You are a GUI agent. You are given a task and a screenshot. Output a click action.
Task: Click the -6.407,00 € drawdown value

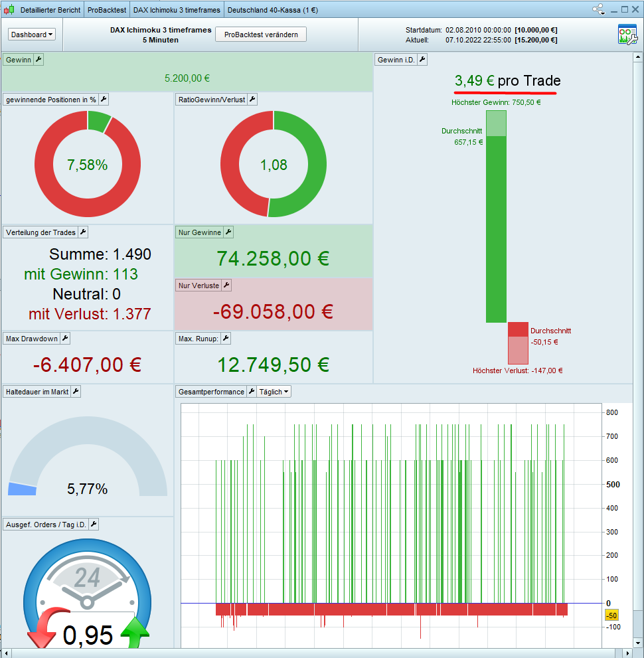87,365
